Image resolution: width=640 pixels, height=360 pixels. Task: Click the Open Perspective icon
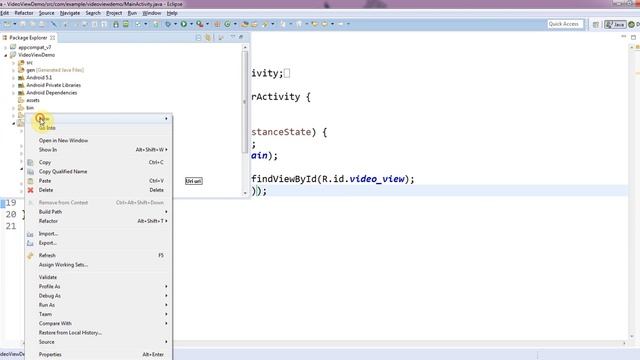pyautogui.click(x=596, y=24)
